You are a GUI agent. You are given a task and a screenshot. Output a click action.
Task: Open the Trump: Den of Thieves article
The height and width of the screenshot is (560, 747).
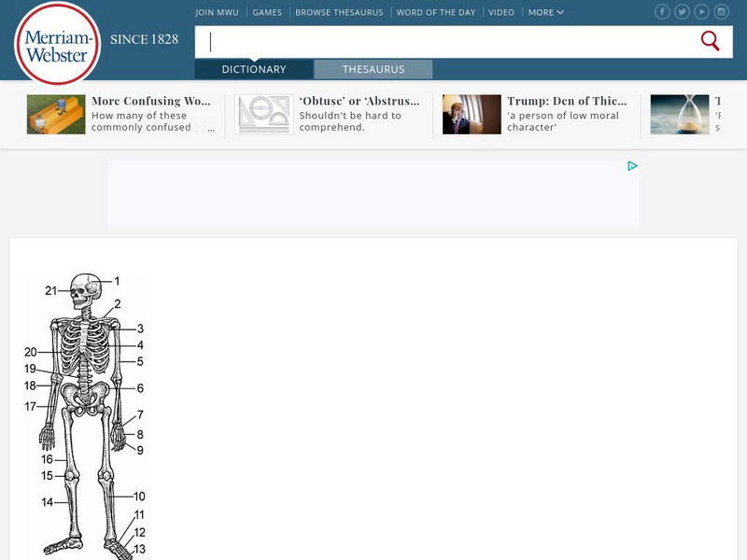567,101
